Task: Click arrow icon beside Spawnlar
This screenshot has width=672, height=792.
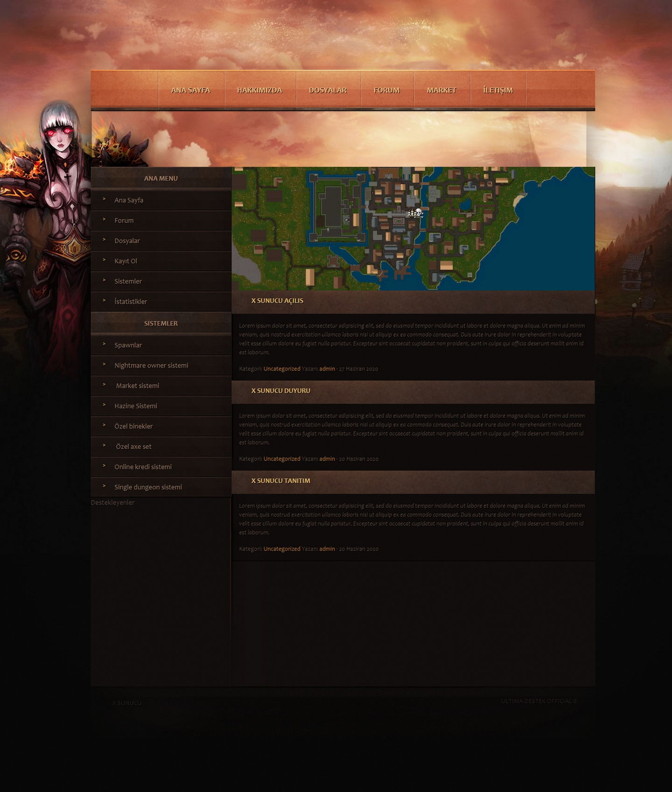Action: click(x=104, y=344)
